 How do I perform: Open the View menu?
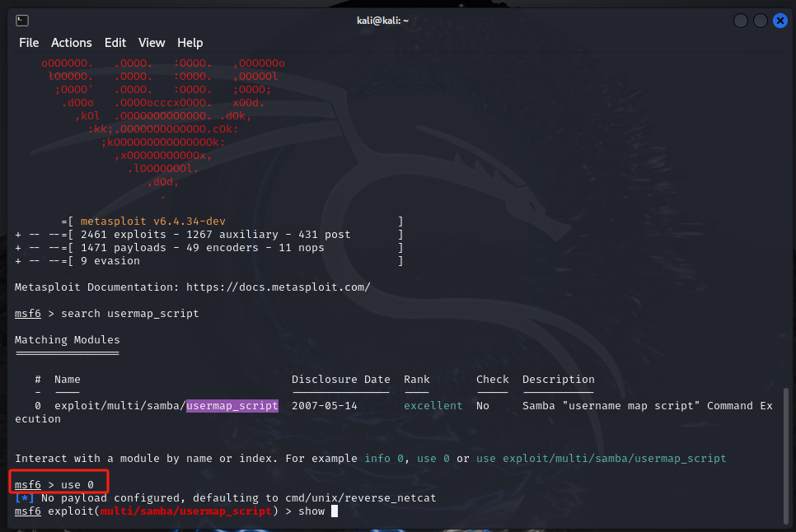152,43
